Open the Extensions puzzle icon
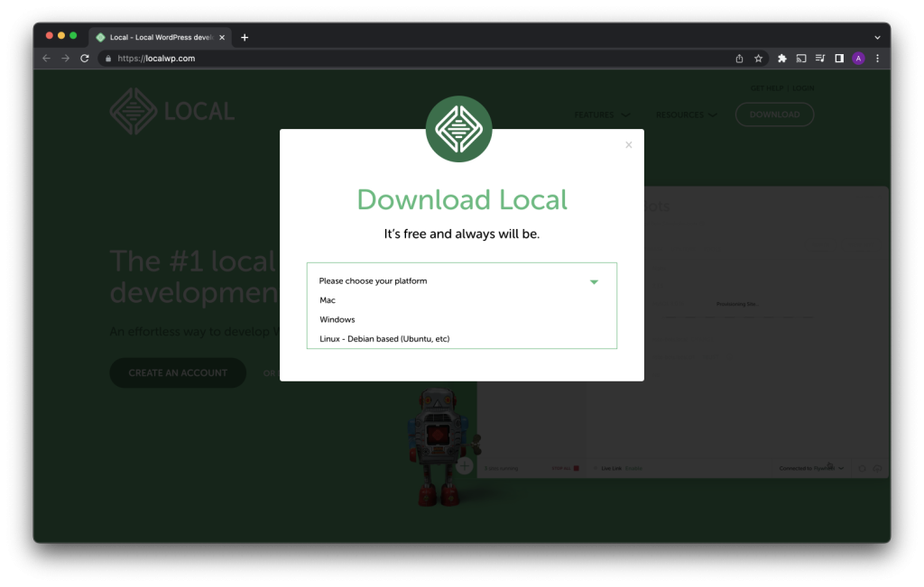Screen dimensions: 924x587 782,59
